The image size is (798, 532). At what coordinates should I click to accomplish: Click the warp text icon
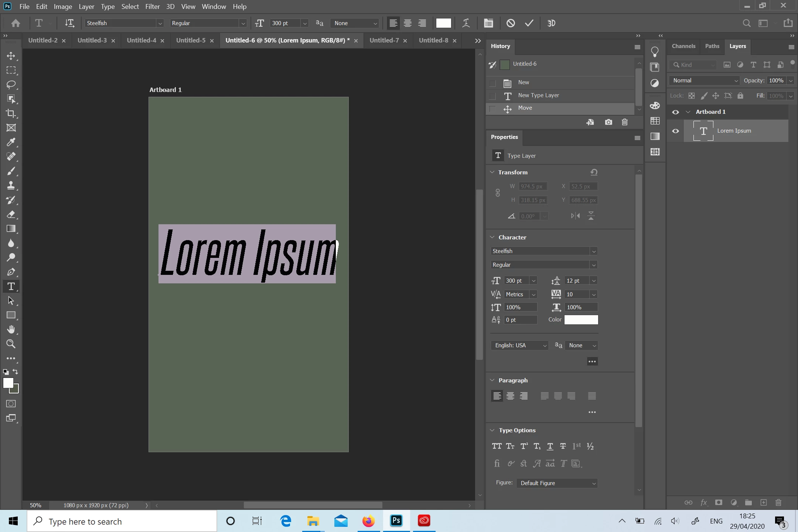[466, 23]
